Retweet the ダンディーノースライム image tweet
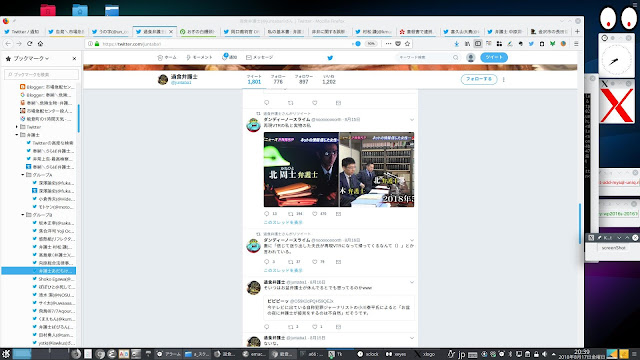The image size is (640, 360). click(291, 214)
